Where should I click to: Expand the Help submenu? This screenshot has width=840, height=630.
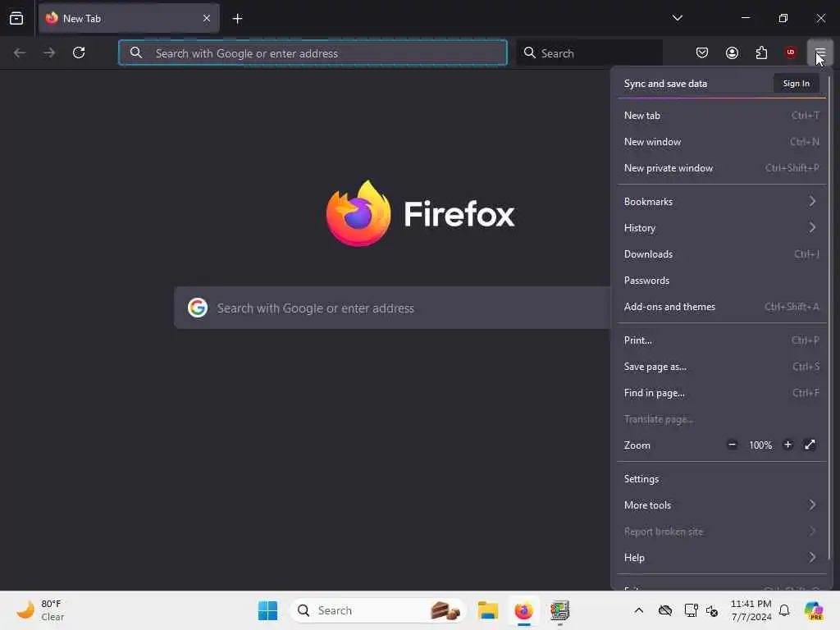click(721, 558)
